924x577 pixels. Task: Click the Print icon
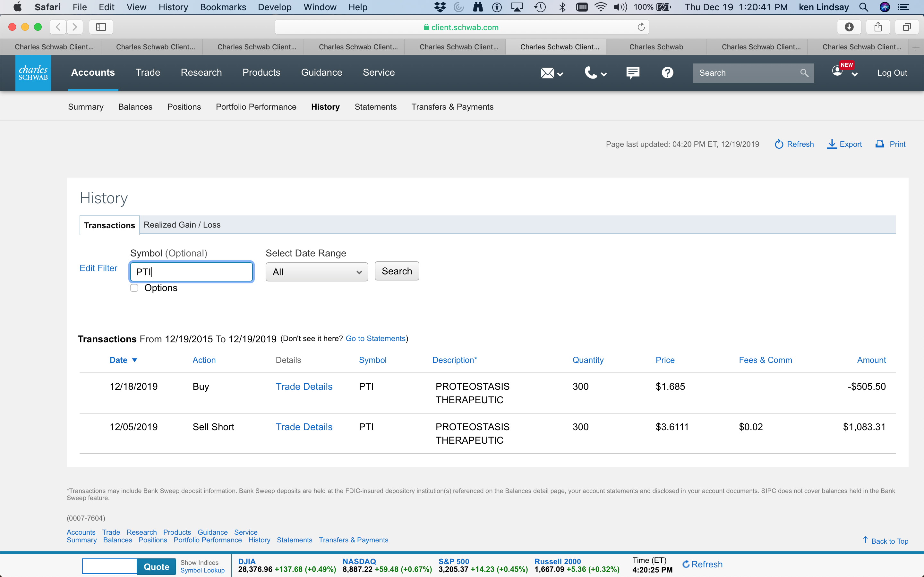880,144
